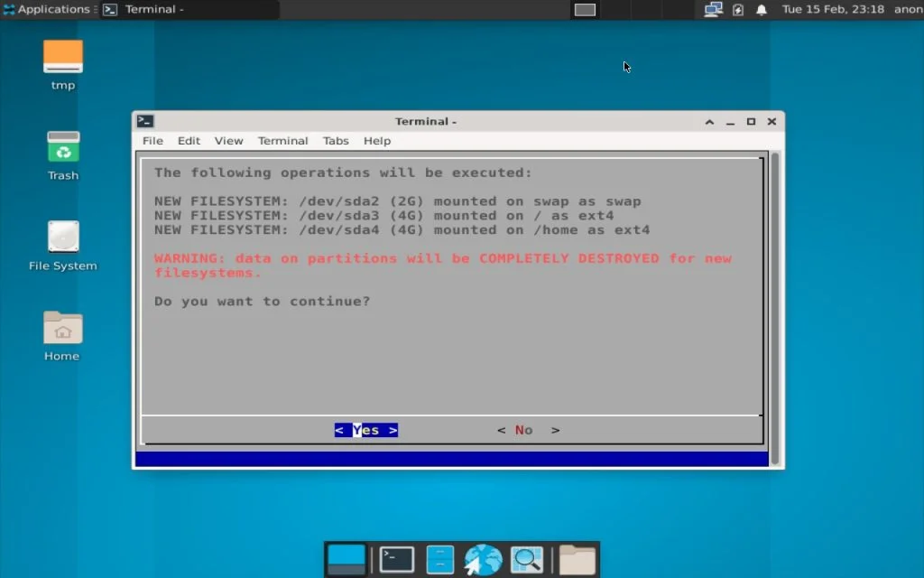Select Yes to continue the operation
Image resolution: width=924 pixels, height=578 pixels.
pos(365,429)
